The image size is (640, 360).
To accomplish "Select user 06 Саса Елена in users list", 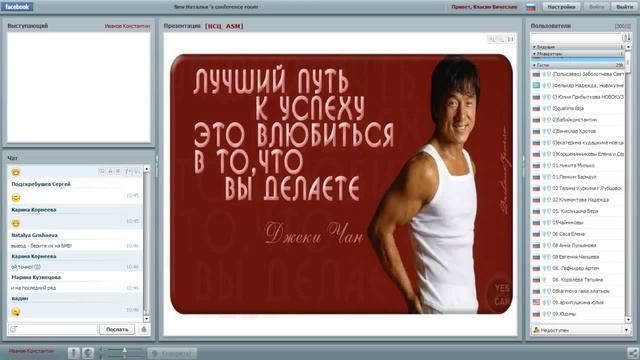I will click(578, 234).
